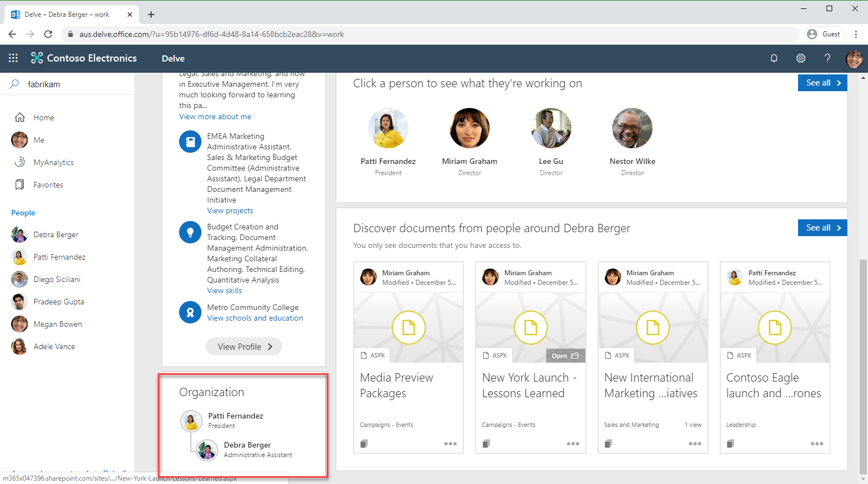Add Contoso Eagle card to a board
The height and width of the screenshot is (484, 868).
[730, 444]
